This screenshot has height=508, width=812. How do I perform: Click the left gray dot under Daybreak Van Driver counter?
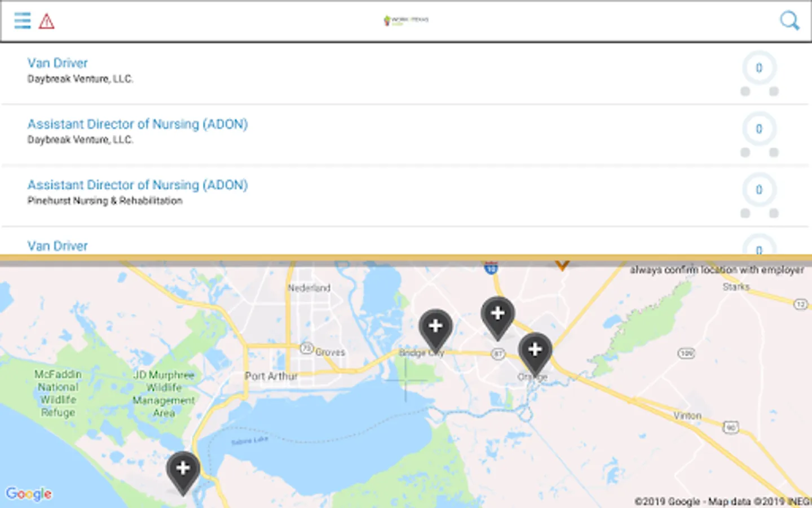click(745, 91)
